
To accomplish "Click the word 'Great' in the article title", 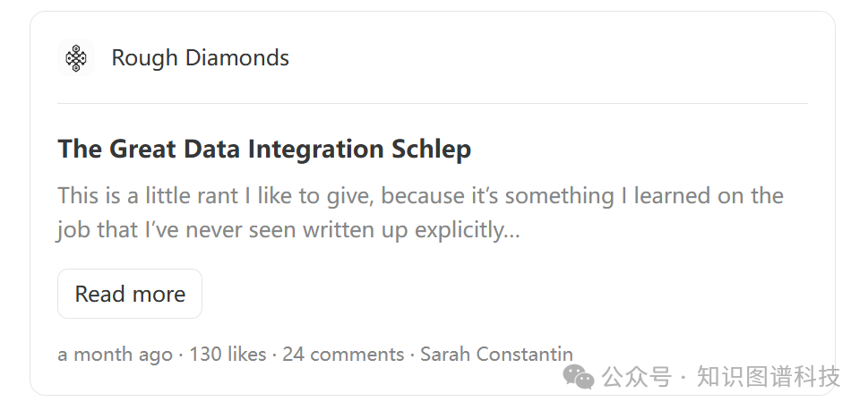I will point(142,149).
